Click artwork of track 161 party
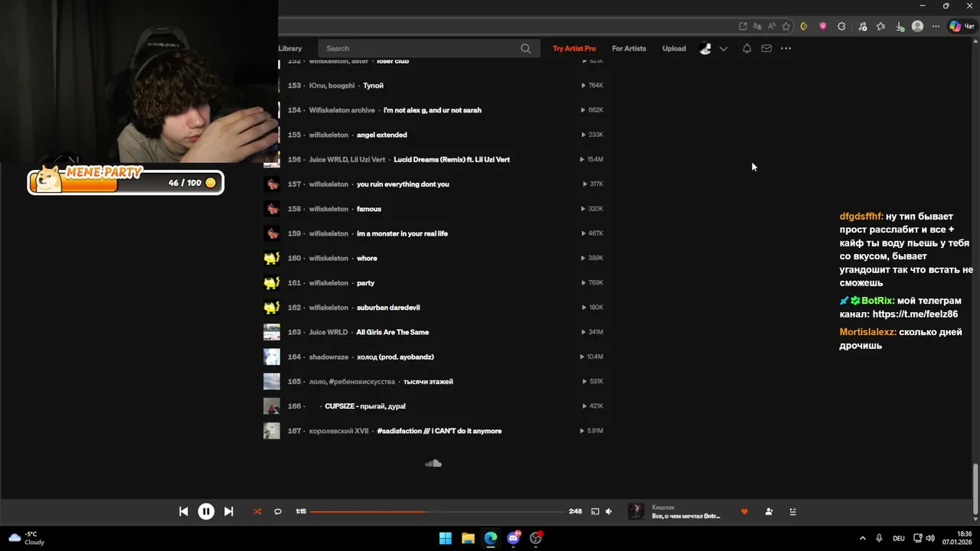This screenshot has height=551, width=980. [x=272, y=283]
